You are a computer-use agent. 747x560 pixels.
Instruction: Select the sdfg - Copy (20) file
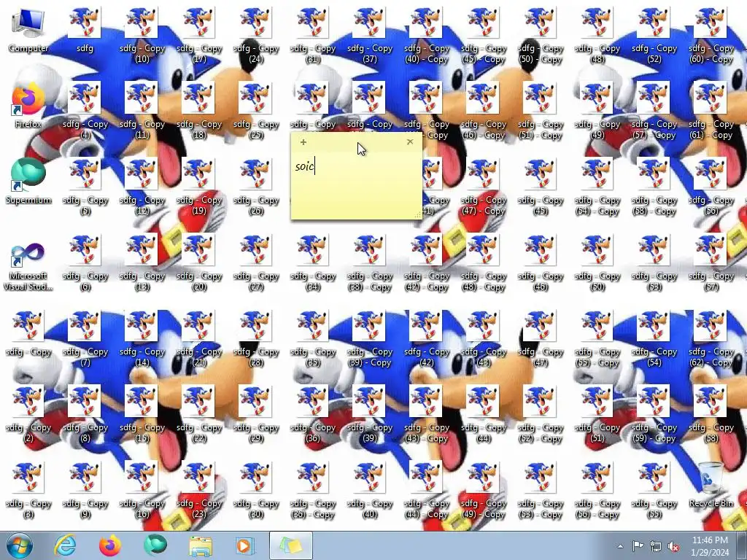click(198, 262)
